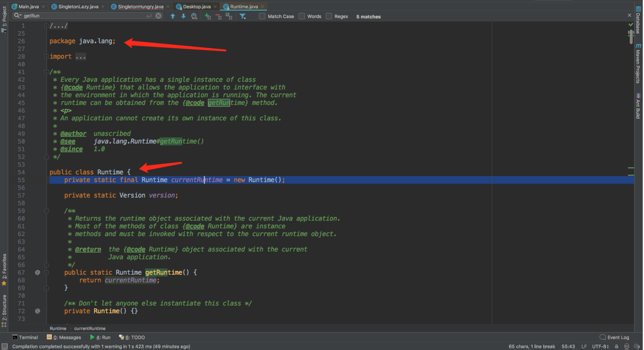
Task: Open the Run tool window
Action: (x=100, y=337)
